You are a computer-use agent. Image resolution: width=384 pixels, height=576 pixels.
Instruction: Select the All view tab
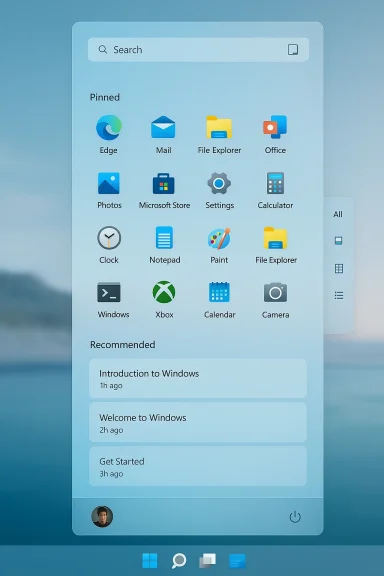(x=338, y=214)
